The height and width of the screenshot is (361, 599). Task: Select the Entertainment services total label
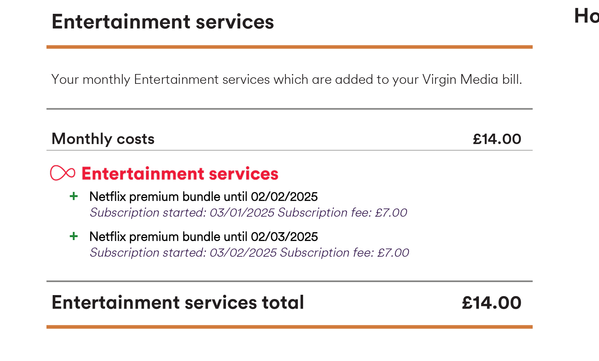click(178, 303)
